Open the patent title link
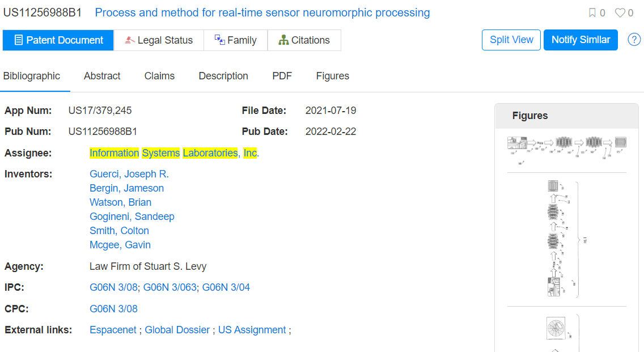Viewport: 644px width, 352px height. coord(262,12)
